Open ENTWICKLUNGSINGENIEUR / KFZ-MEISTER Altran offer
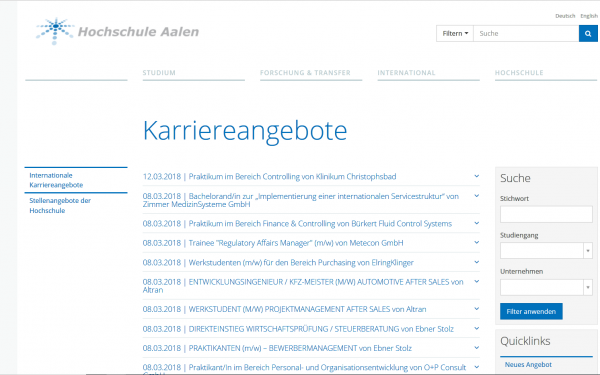The width and height of the screenshot is (600, 375). [x=303, y=286]
